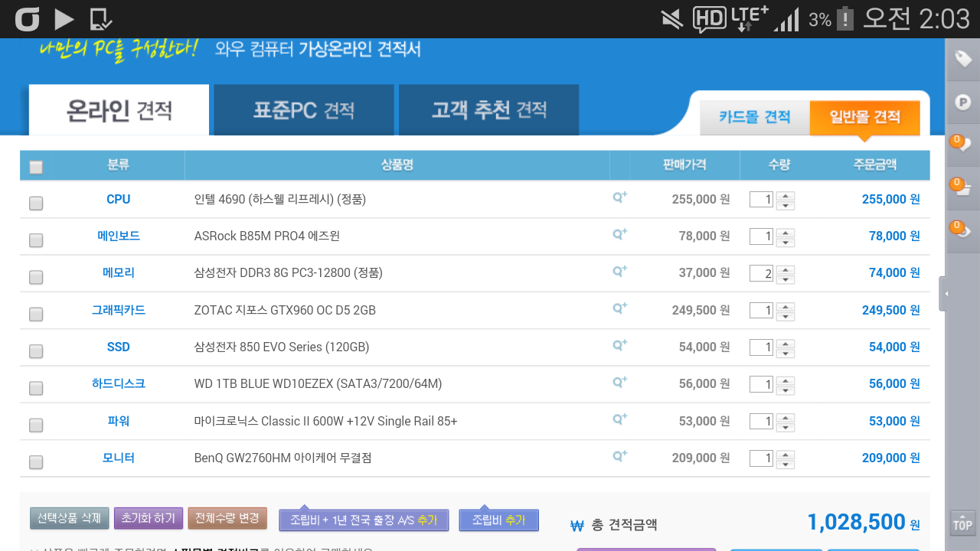Switch to the 고객 추천 견적 tab

click(x=488, y=110)
